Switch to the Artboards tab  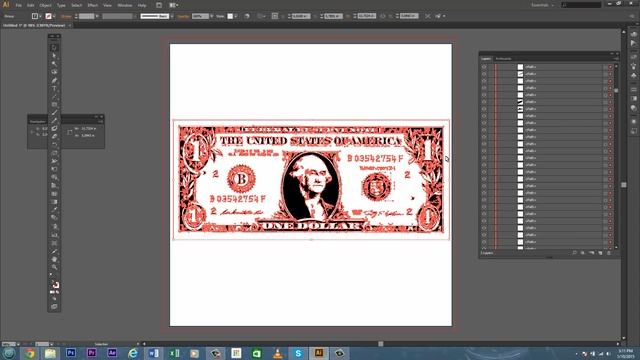(x=503, y=59)
